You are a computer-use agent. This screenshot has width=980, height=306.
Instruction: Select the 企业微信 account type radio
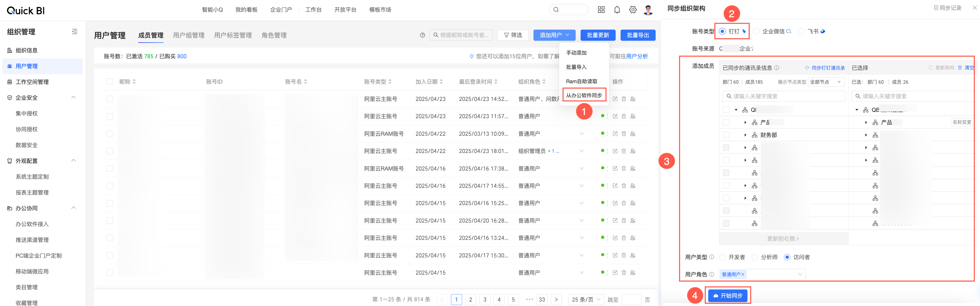pyautogui.click(x=756, y=32)
